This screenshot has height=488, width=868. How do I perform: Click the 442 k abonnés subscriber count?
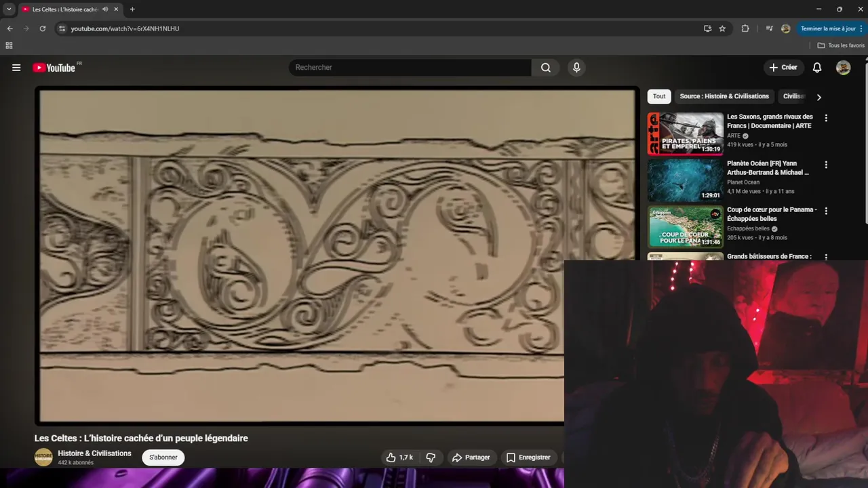(x=75, y=463)
